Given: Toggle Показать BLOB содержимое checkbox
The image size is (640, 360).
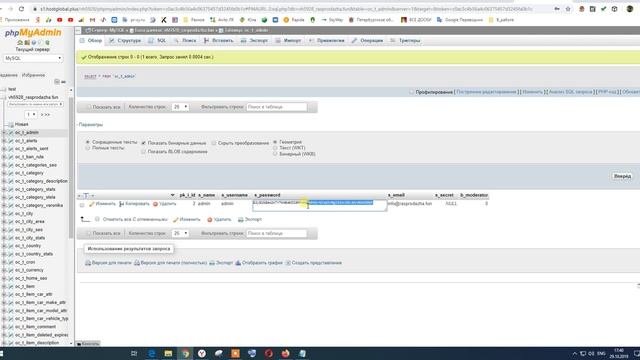Looking at the screenshot, I should (x=143, y=152).
